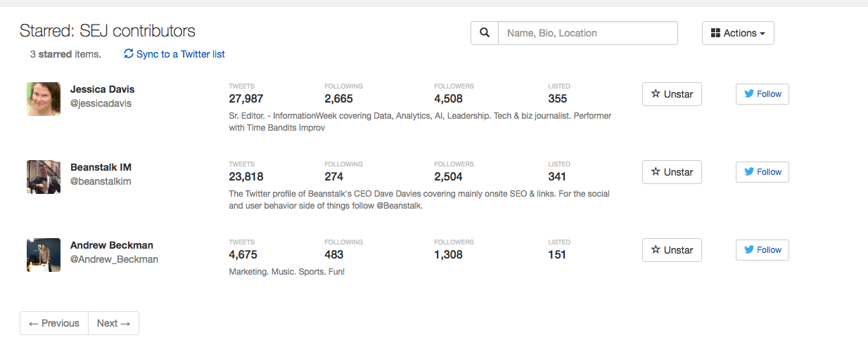Click the sync icon beside Twitter list
This screenshot has height=347, width=868.
[129, 54]
